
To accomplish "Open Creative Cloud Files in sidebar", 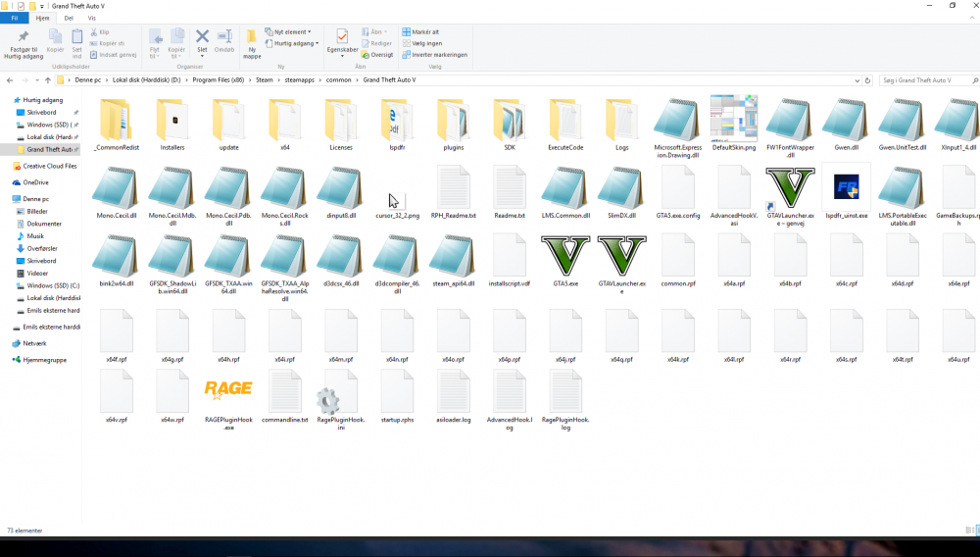I will click(49, 167).
